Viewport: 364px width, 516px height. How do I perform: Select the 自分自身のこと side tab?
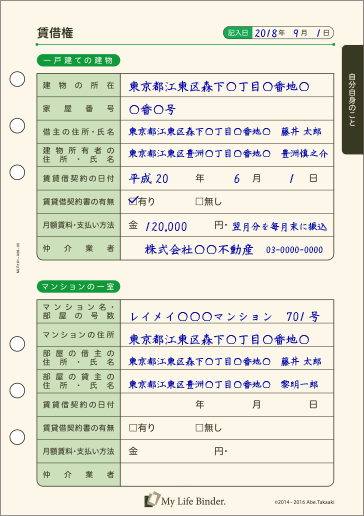(x=353, y=100)
